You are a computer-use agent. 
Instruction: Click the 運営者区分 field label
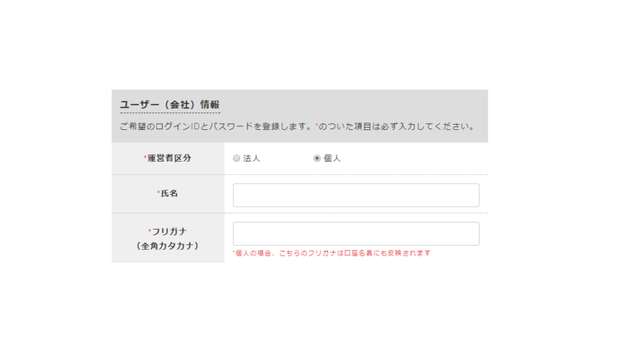[x=169, y=158]
